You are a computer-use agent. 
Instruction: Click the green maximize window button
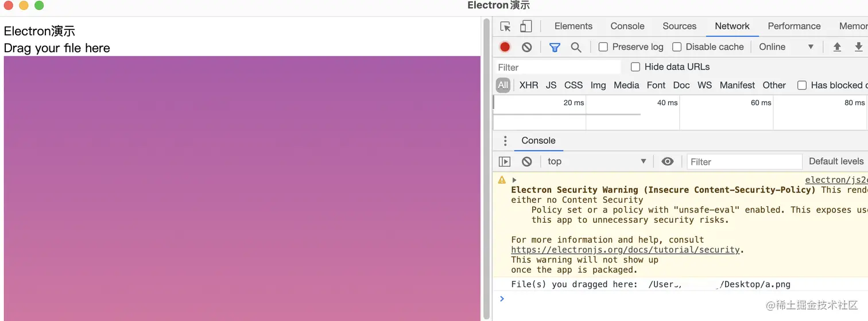click(x=39, y=6)
